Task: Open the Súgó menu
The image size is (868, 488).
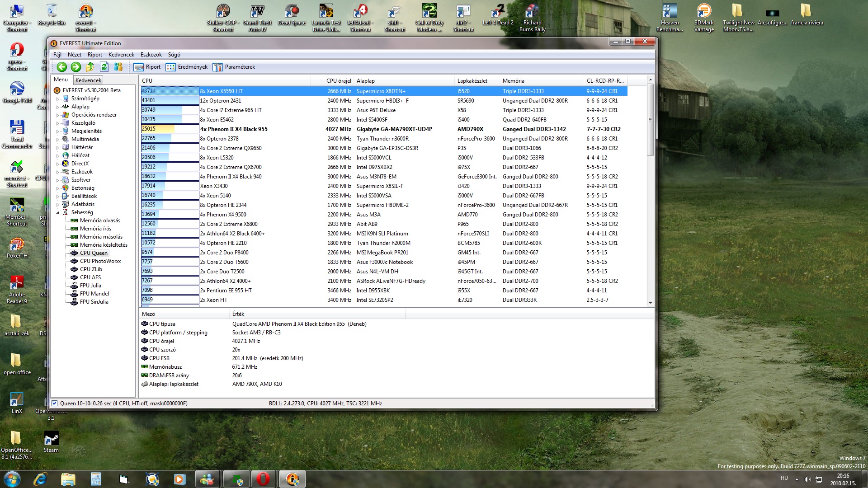Action: pos(174,55)
